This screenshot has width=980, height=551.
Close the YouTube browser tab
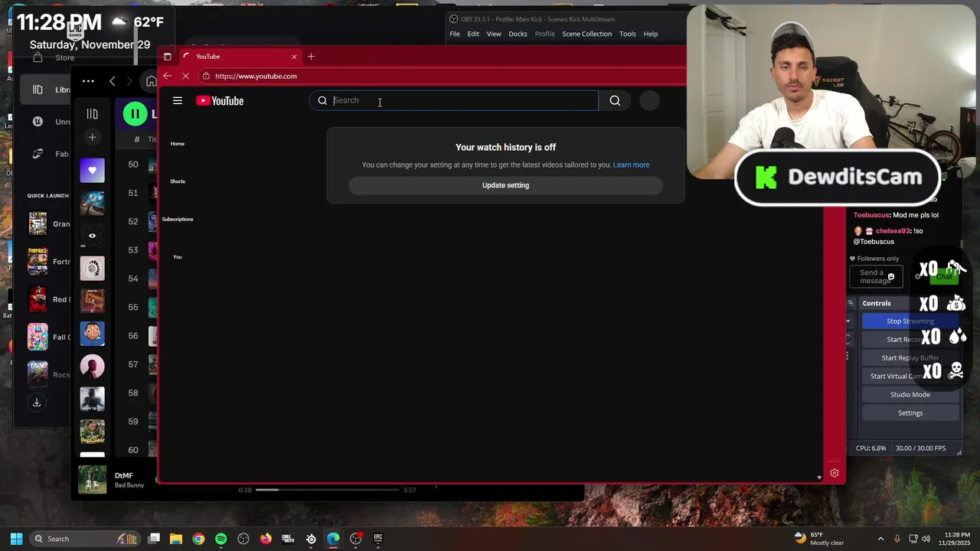click(294, 57)
